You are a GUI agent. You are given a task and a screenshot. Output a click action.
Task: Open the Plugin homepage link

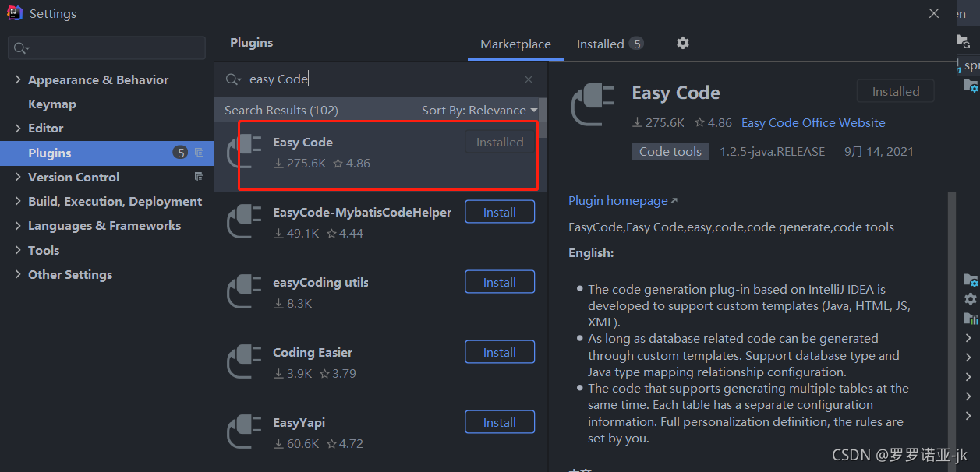(623, 201)
